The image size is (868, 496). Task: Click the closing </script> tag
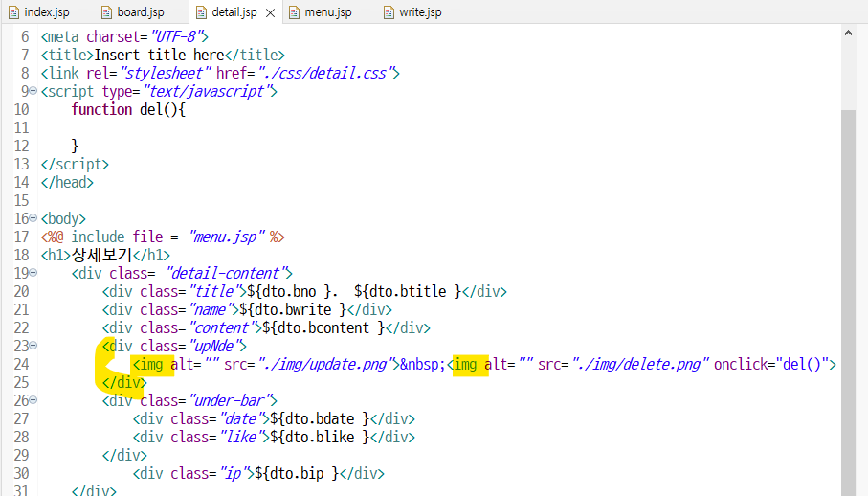tap(75, 164)
